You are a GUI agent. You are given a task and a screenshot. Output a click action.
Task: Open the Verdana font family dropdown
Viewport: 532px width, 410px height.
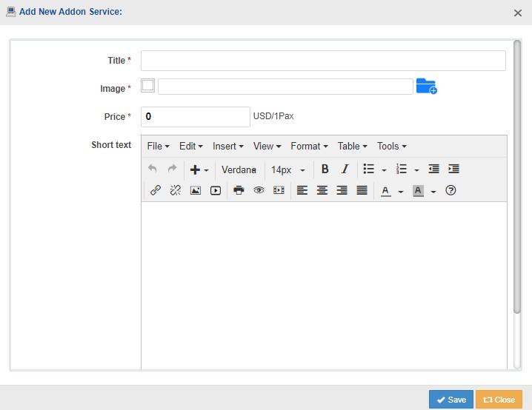click(239, 169)
